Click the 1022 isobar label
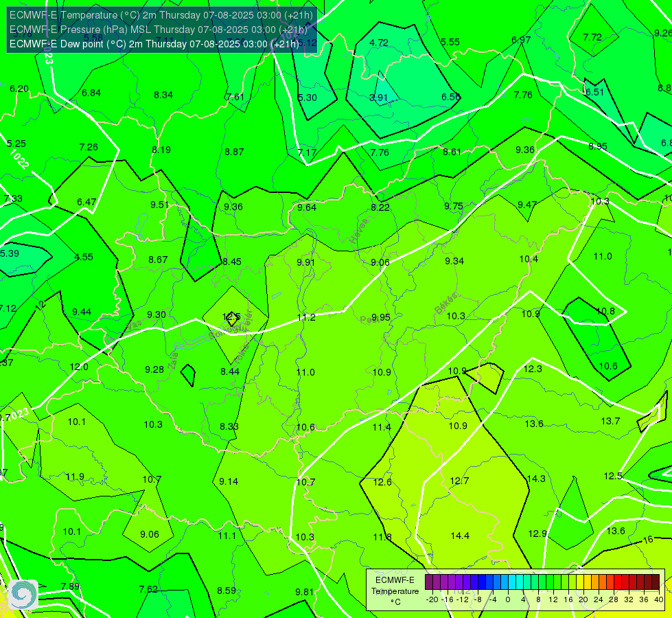Viewport: 672px width, 618px height. coord(19,159)
